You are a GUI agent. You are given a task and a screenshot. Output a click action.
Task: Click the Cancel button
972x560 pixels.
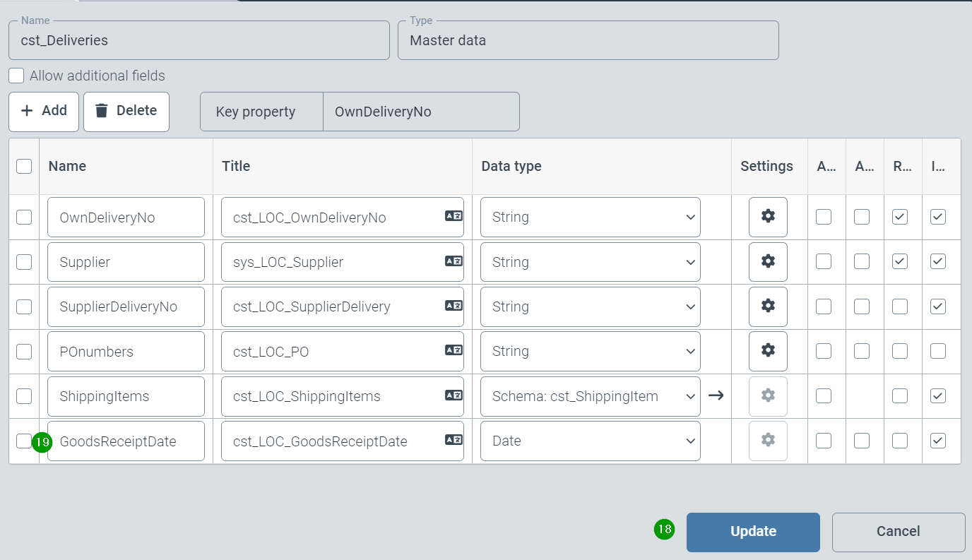[898, 532]
